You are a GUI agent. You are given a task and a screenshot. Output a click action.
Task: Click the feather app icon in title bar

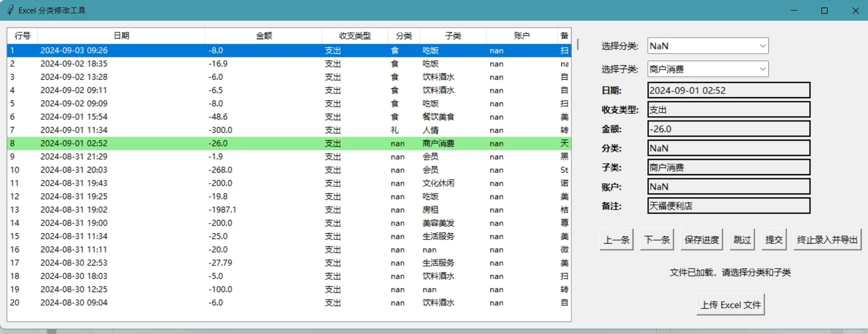coord(10,10)
